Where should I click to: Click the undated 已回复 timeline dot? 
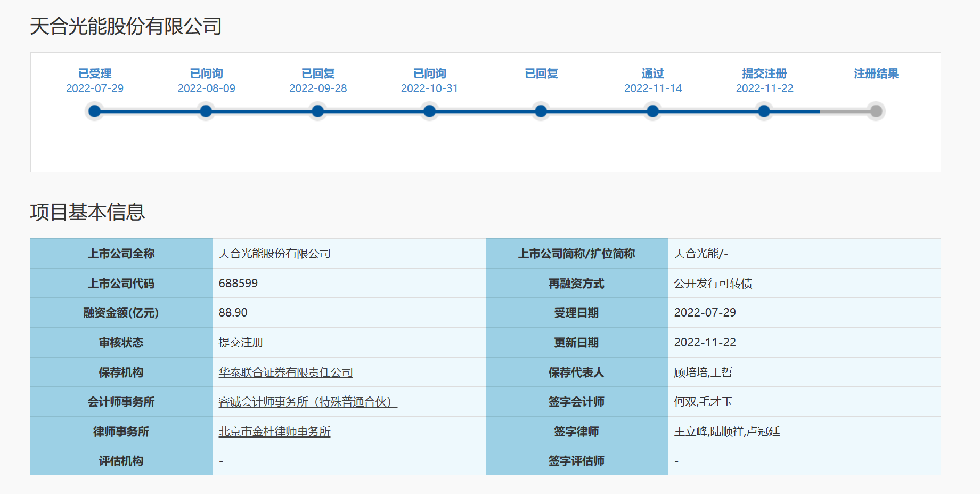tap(541, 111)
